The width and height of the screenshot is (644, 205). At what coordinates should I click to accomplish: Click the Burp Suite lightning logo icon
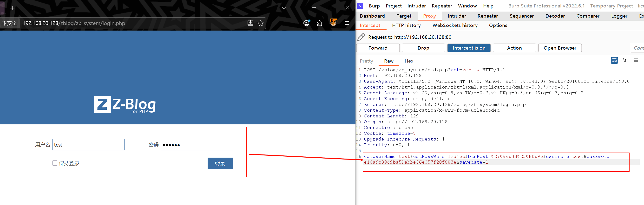click(x=360, y=6)
